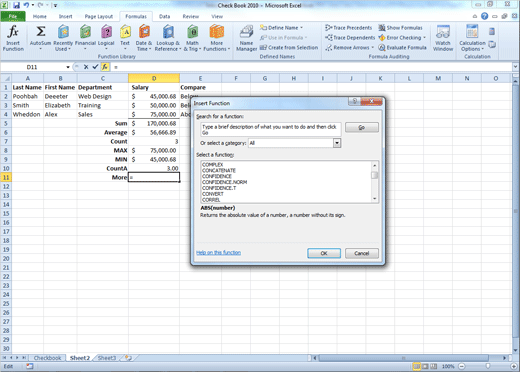Click the Normal view button in the status bar
The width and height of the screenshot is (520, 372).
(417, 366)
